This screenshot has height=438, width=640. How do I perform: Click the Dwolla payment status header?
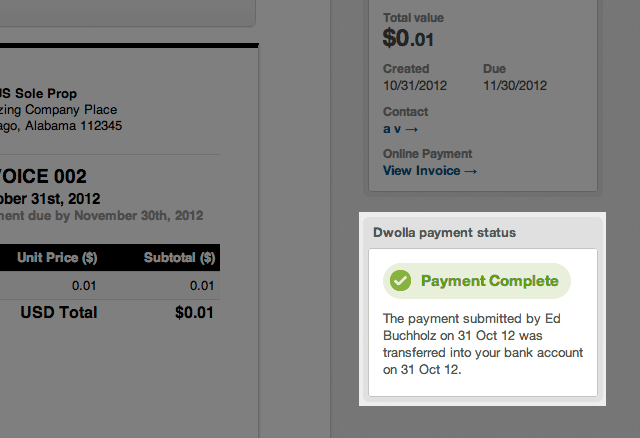click(444, 233)
